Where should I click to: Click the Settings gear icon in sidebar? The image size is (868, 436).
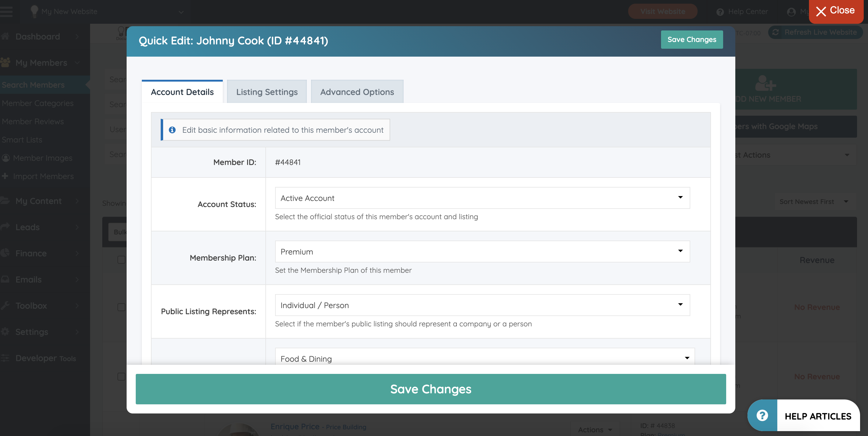tap(5, 332)
